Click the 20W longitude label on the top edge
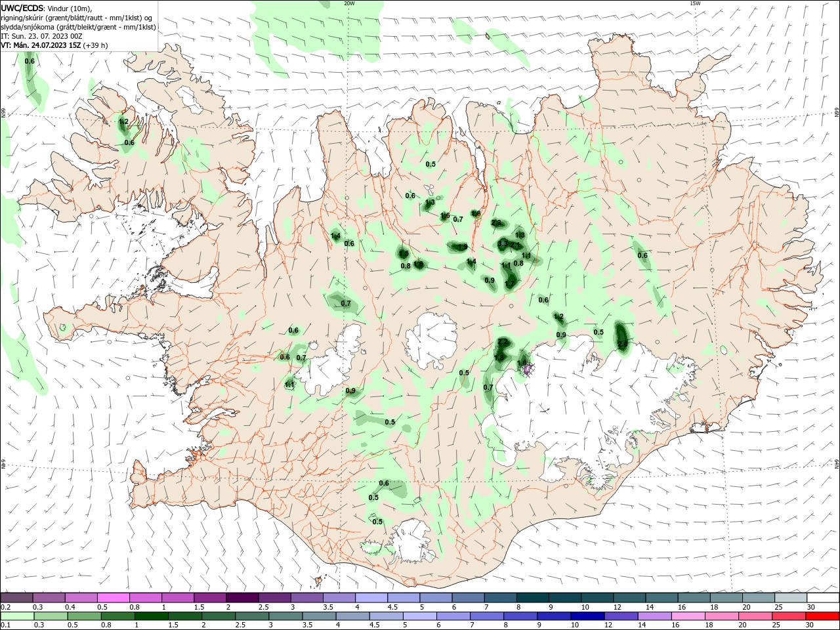The image size is (840, 630). (349, 3)
